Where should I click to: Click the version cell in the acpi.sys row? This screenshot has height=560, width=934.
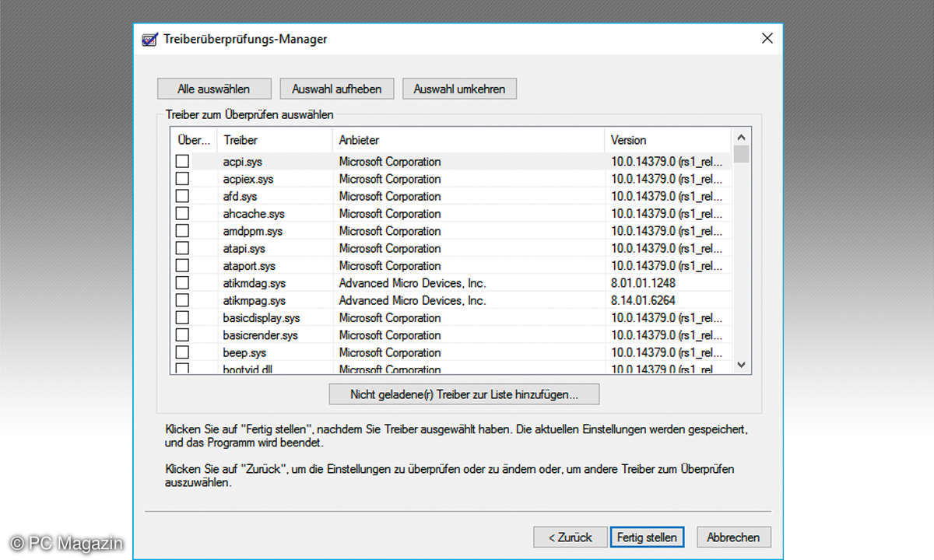click(668, 162)
